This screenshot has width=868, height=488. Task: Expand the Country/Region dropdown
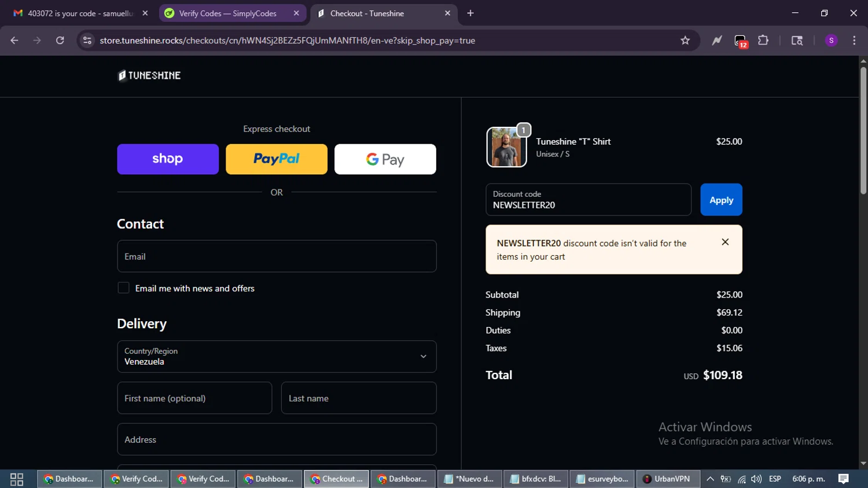(277, 357)
